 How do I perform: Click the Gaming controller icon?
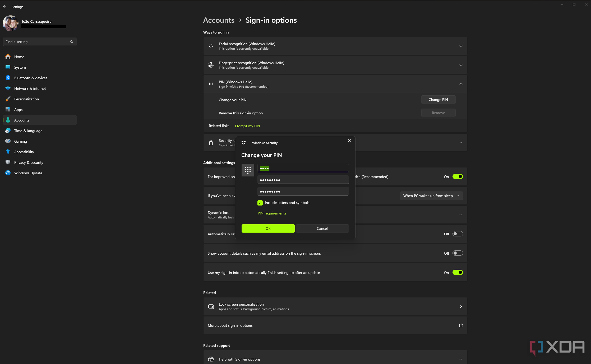tap(8, 141)
